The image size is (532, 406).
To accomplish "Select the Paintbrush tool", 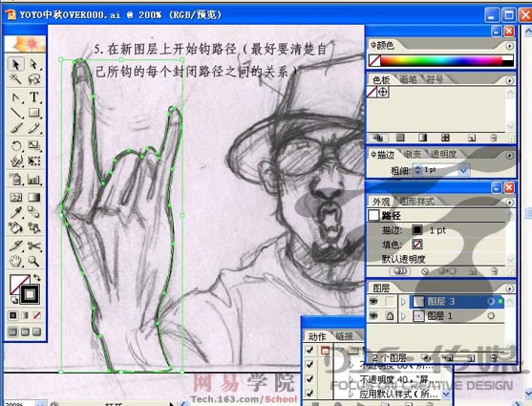I will click(x=15, y=128).
